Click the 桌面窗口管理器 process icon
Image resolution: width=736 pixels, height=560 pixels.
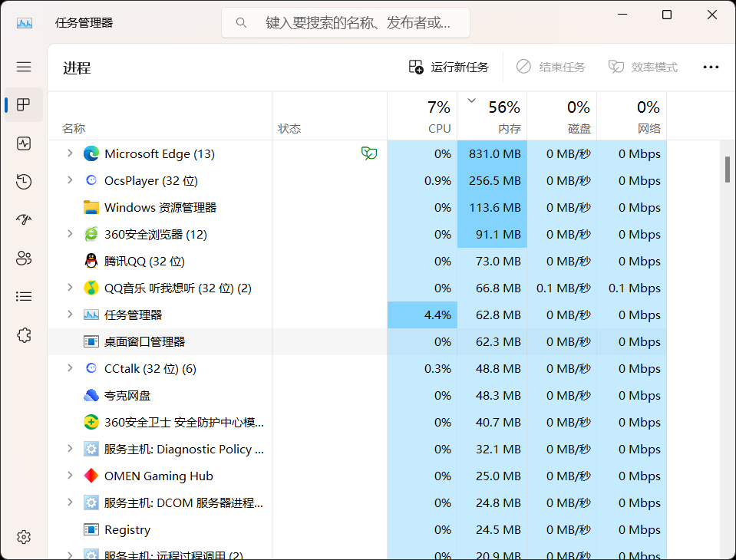point(91,341)
